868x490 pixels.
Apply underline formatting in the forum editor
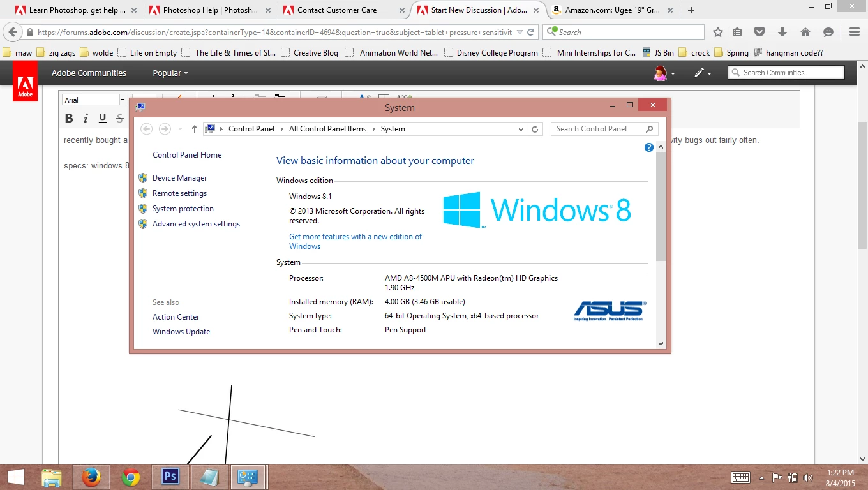[102, 118]
